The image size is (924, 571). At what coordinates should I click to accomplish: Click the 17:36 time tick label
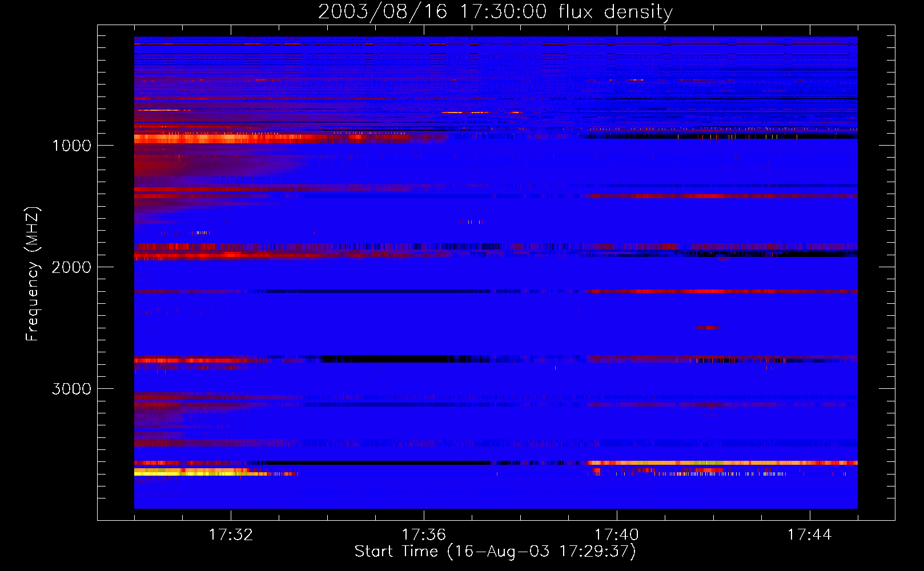click(424, 535)
